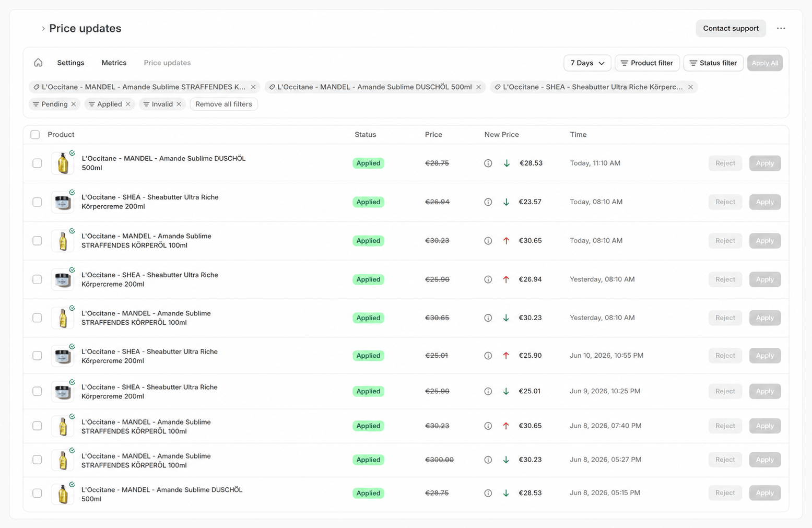812x528 pixels.
Task: Remove the Sheabutter Ultra Riche product filter chip
Action: (x=690, y=87)
